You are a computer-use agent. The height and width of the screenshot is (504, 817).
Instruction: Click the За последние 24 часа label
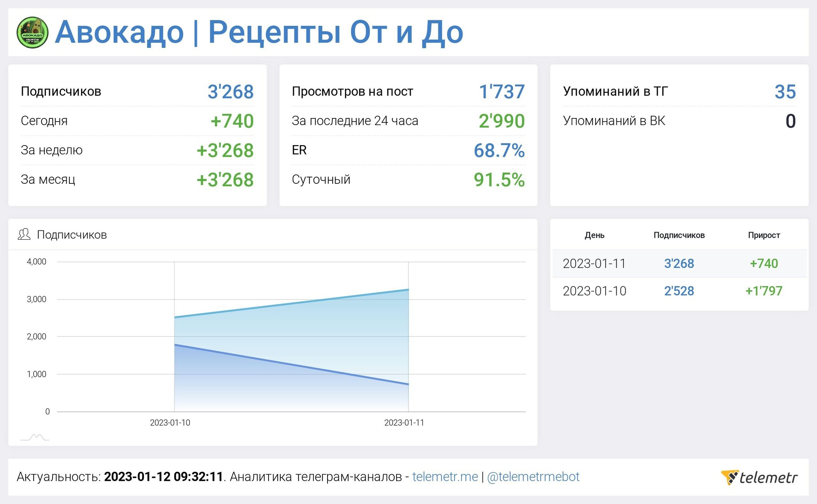(x=355, y=121)
